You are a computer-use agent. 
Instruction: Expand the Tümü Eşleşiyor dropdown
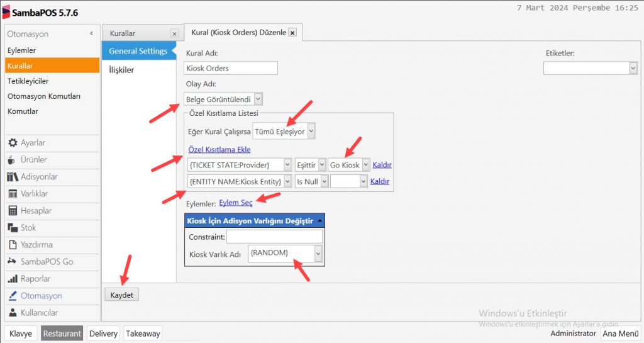[311, 132]
